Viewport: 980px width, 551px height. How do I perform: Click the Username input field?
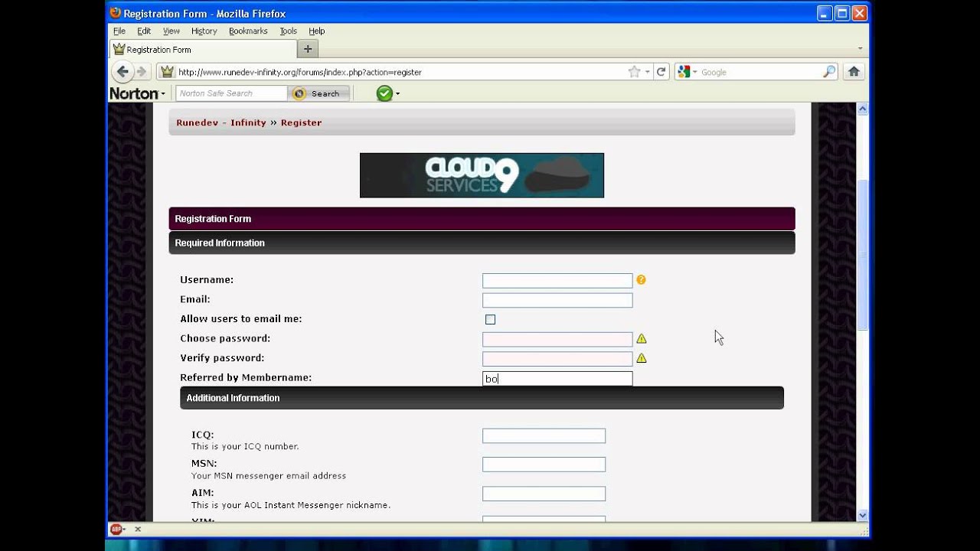pos(557,281)
